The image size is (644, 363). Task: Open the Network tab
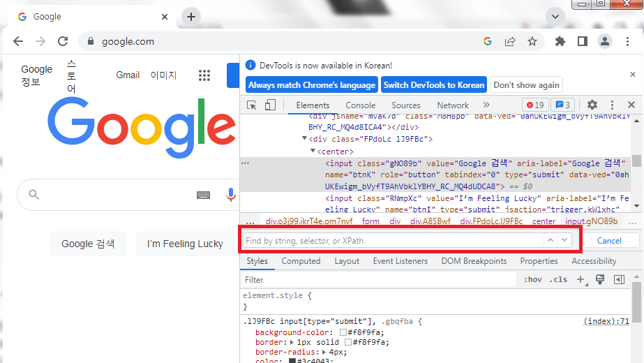click(x=453, y=105)
